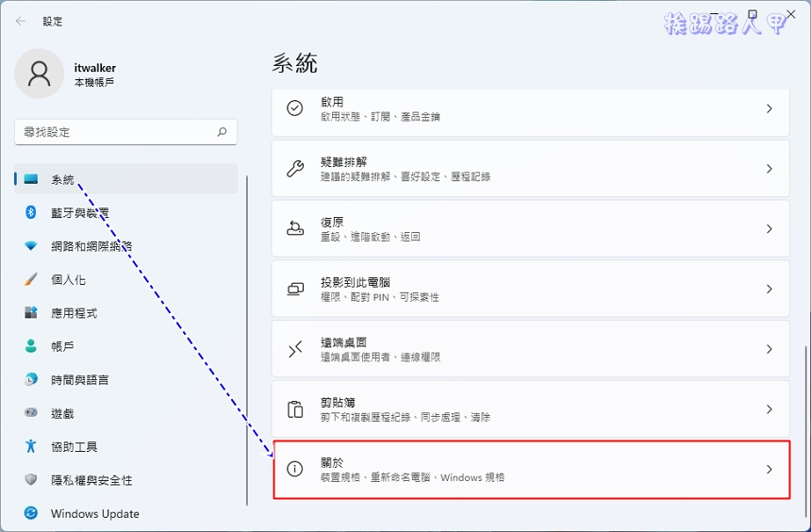Click the back arrow in Settings header

(21, 21)
